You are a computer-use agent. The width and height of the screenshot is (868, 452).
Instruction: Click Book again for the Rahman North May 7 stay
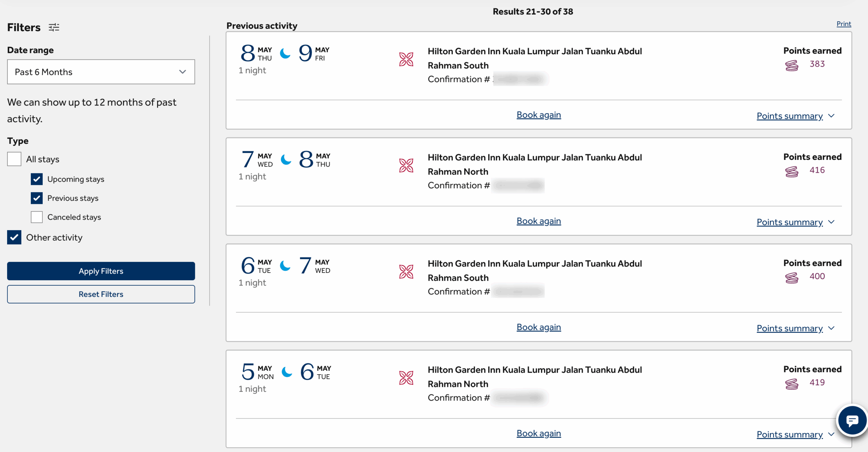tap(538, 221)
